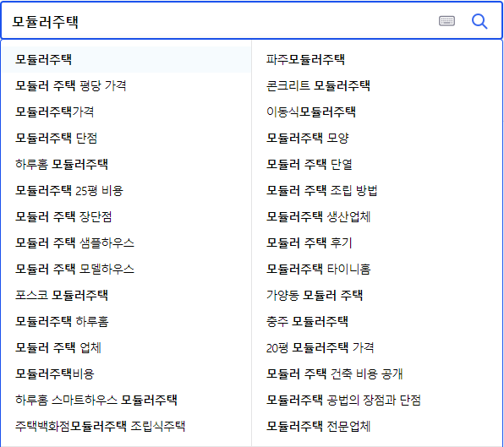Viewport: 504px width, 447px height.
Task: Pick suggestion 모듈러 주택 건축 비용 공개
Action: 334,373
